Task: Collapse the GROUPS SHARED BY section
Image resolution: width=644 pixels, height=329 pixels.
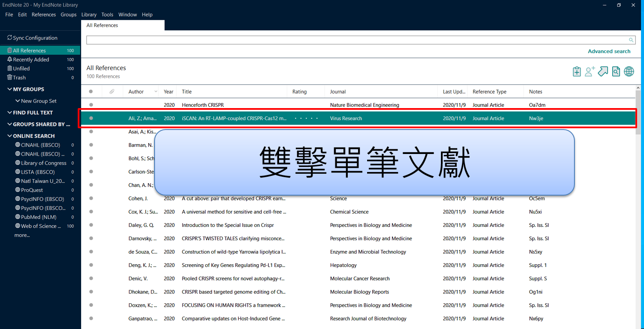Action: pos(10,124)
